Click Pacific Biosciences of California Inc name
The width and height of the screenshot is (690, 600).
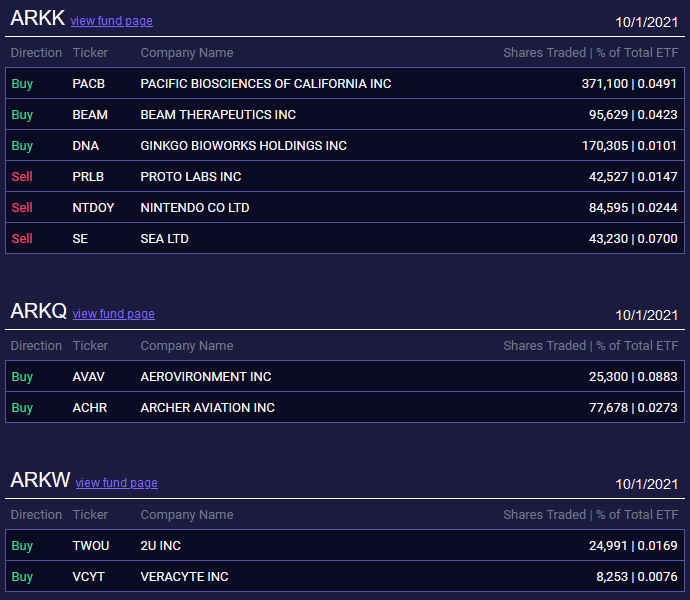point(266,84)
